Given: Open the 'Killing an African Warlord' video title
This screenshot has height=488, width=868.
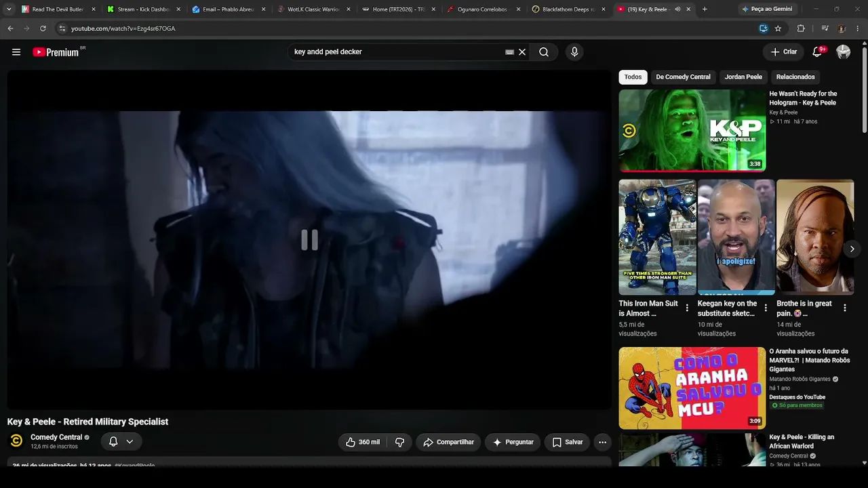Looking at the screenshot, I should 802,442.
